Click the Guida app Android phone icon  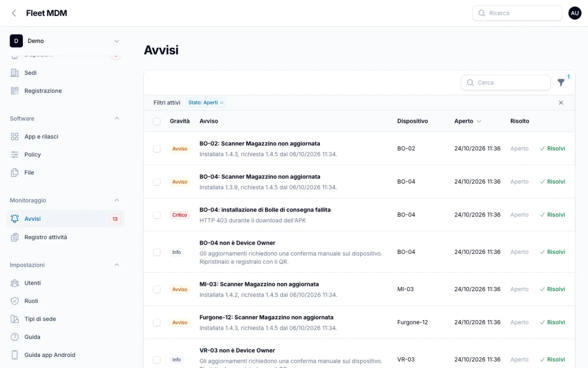[15, 355]
